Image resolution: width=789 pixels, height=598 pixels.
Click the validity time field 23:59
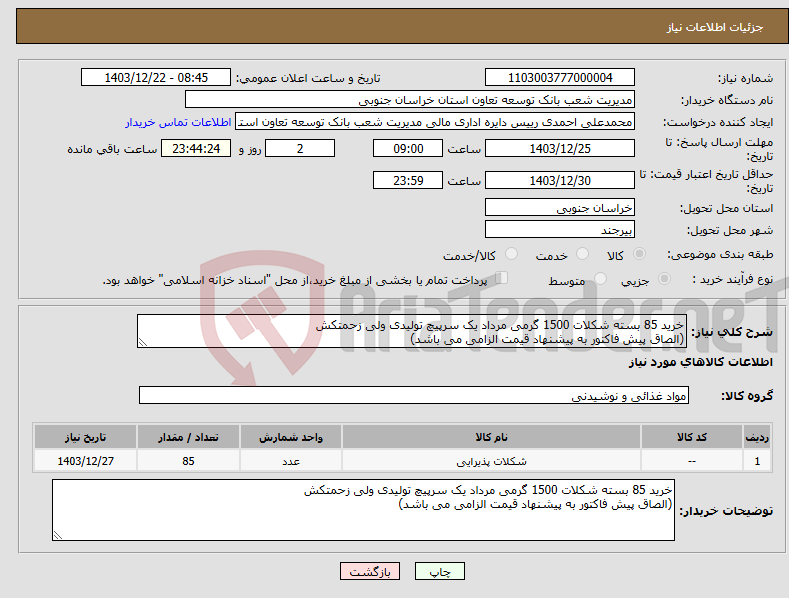408,180
